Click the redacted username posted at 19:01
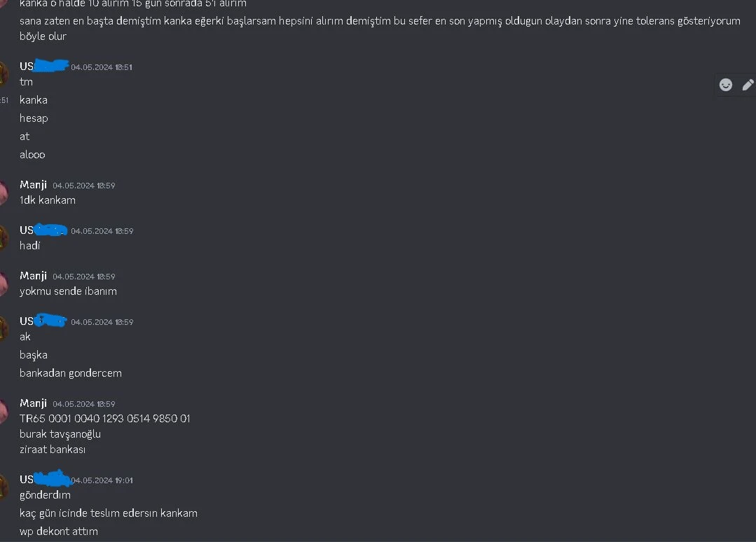The height and width of the screenshot is (542, 756). (x=45, y=478)
